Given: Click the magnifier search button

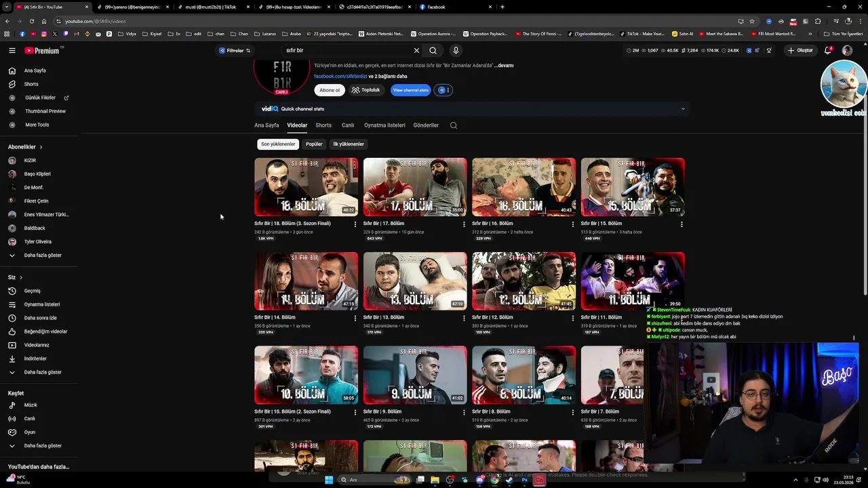Looking at the screenshot, I should click(433, 50).
